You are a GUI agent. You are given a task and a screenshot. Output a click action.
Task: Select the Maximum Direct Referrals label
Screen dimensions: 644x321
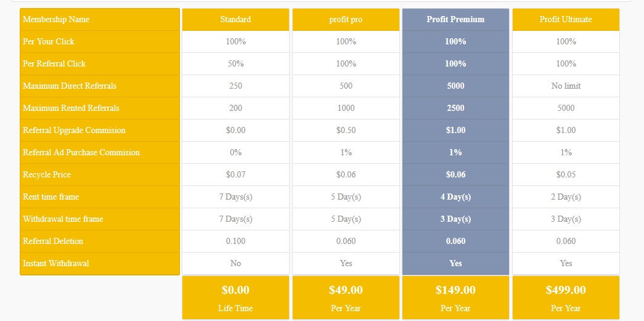tap(100, 86)
